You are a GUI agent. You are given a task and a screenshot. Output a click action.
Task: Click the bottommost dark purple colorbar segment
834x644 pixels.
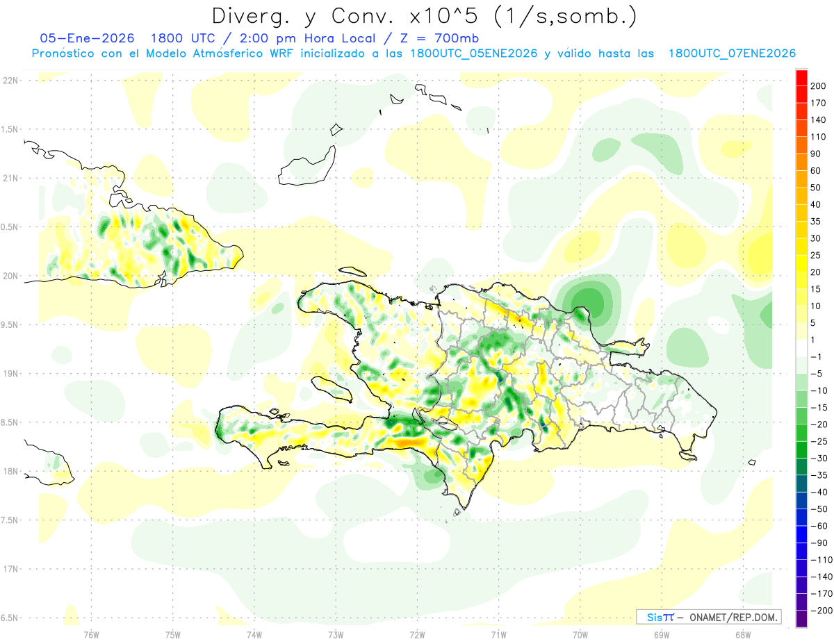coord(801,618)
